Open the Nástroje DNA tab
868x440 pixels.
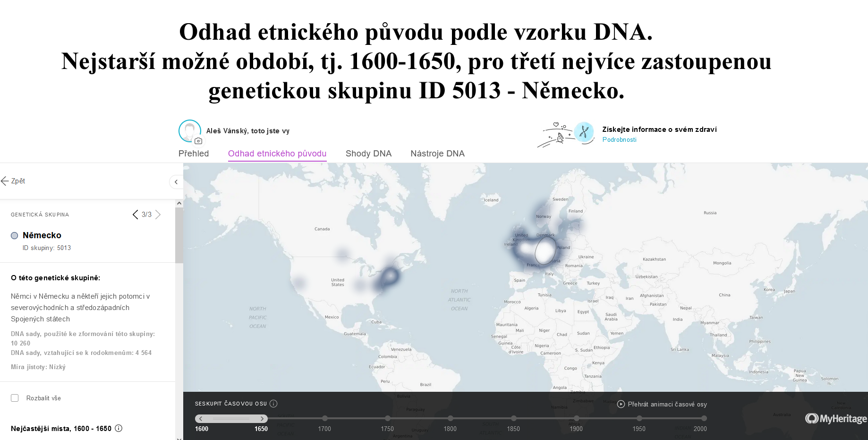click(437, 154)
